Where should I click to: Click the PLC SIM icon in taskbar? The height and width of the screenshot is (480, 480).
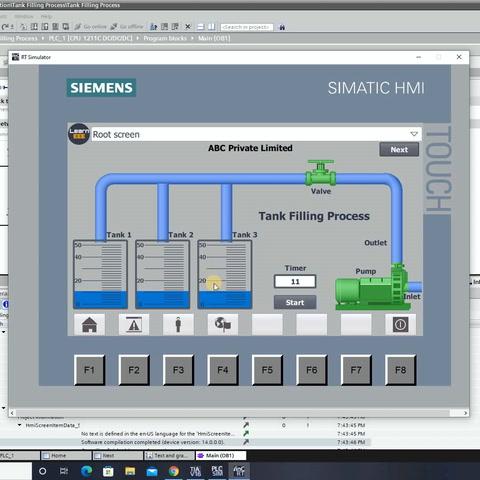217,471
